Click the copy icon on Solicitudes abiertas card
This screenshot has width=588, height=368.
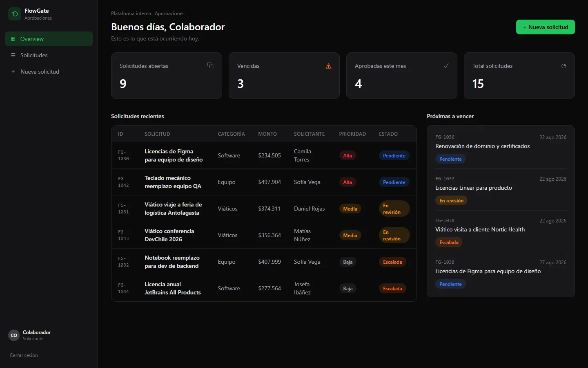(x=210, y=65)
